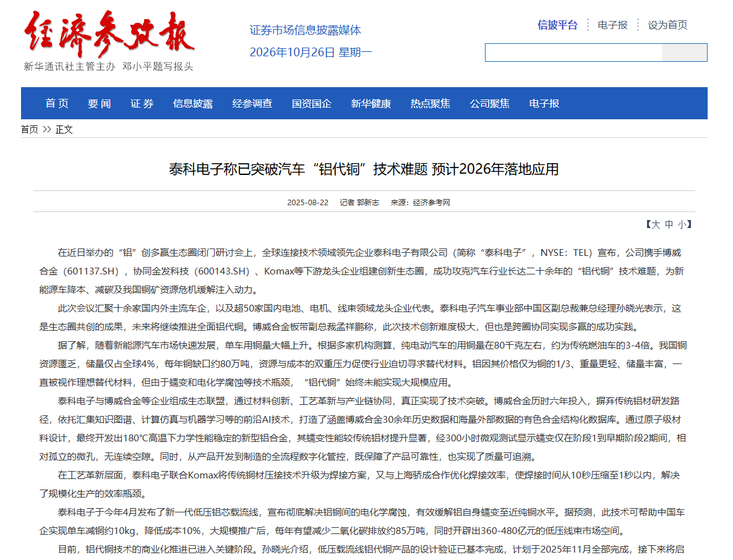Click the slogan 证券市场信息披露媒体

click(x=305, y=30)
